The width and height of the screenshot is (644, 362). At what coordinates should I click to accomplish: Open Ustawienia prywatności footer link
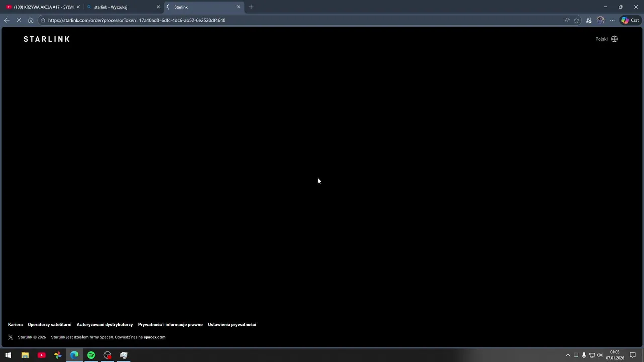232,325
